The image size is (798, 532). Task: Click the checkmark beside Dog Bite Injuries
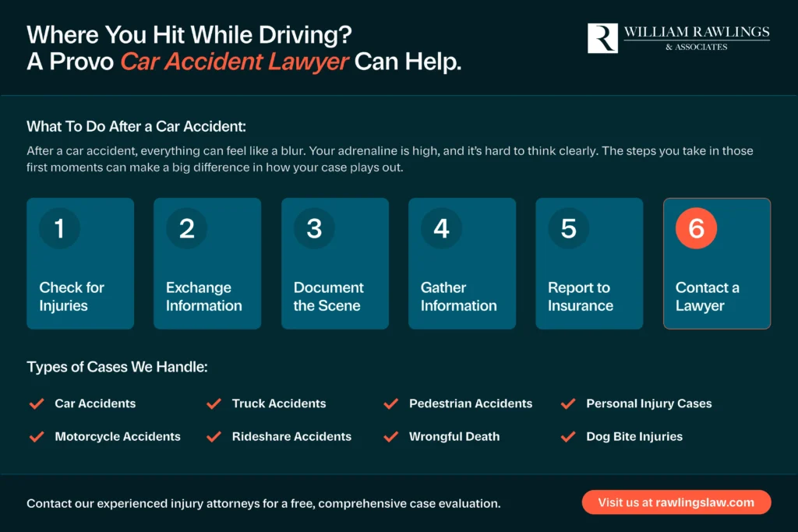click(568, 437)
